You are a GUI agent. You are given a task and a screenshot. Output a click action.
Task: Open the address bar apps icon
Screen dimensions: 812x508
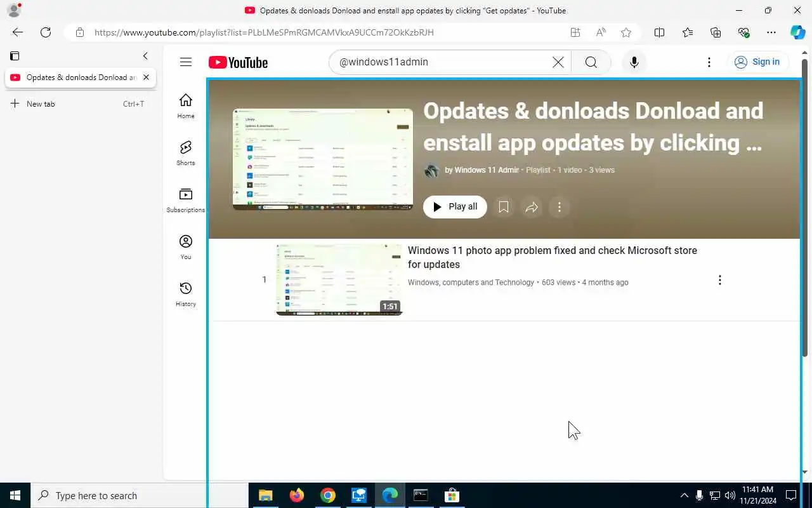pyautogui.click(x=575, y=32)
